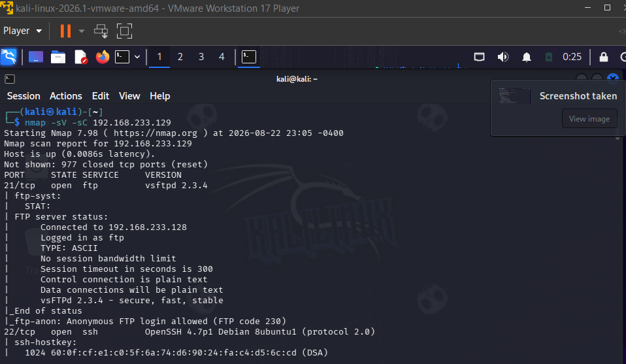
Task: Send Ctrl+Alt+Del to the virtual machine
Action: click(101, 31)
